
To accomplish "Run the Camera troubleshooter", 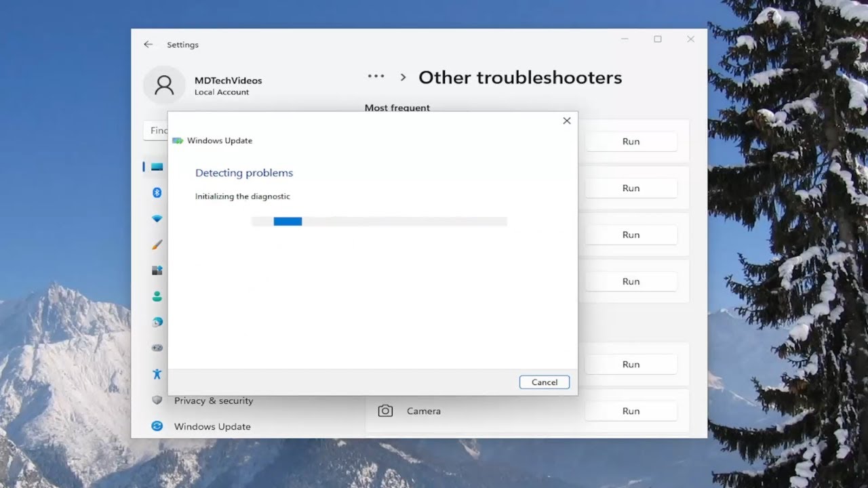I will click(631, 411).
